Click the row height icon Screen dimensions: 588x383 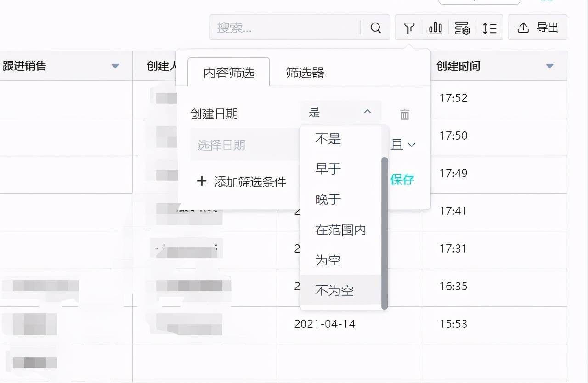(489, 28)
